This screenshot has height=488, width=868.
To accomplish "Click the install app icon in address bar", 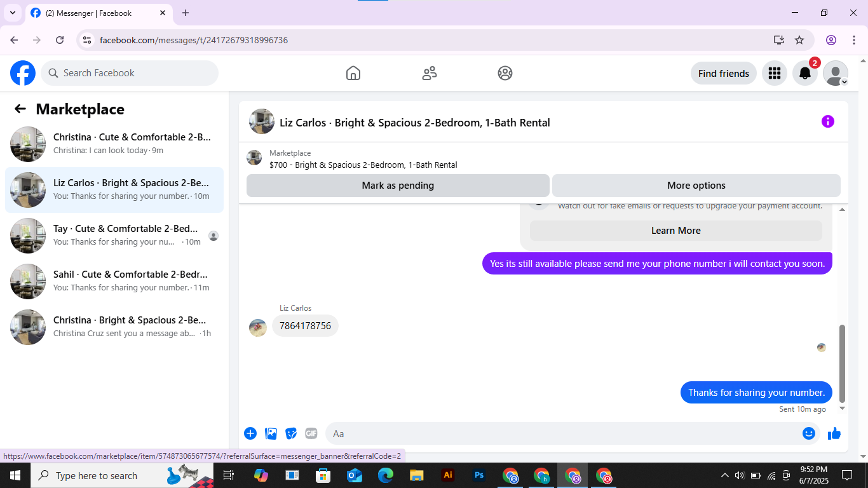I will pyautogui.click(x=779, y=40).
